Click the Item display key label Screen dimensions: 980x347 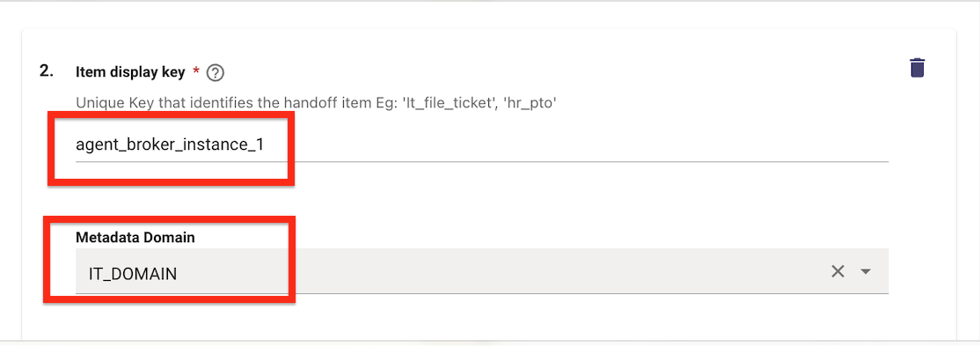pos(130,72)
